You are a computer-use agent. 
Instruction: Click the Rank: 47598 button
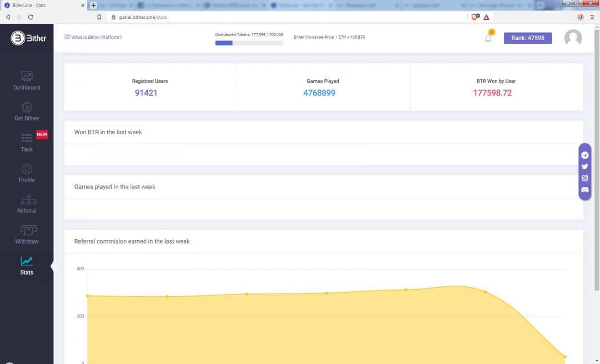coord(527,38)
